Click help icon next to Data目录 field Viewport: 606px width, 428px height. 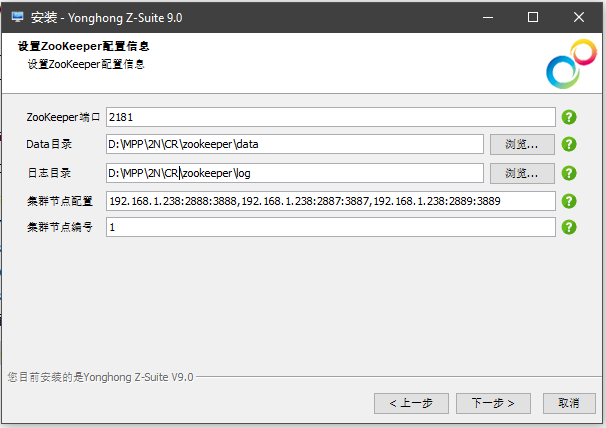569,144
